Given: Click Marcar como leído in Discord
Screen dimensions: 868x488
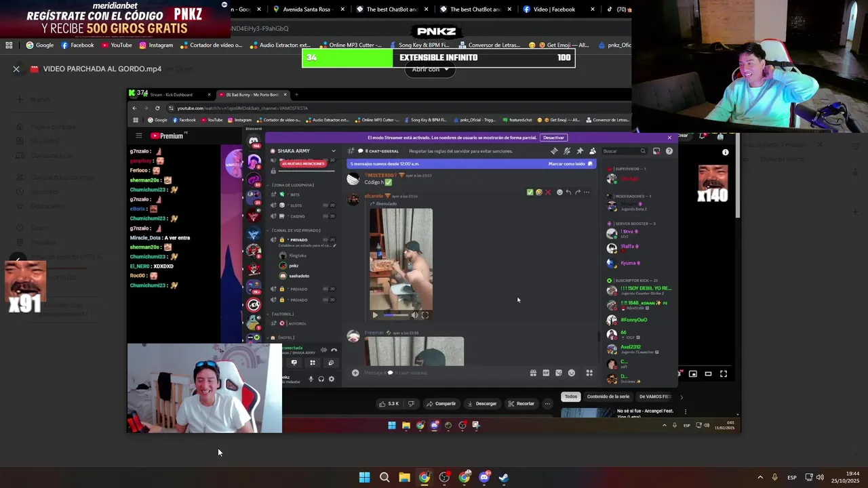Looking at the screenshot, I should click(x=570, y=164).
